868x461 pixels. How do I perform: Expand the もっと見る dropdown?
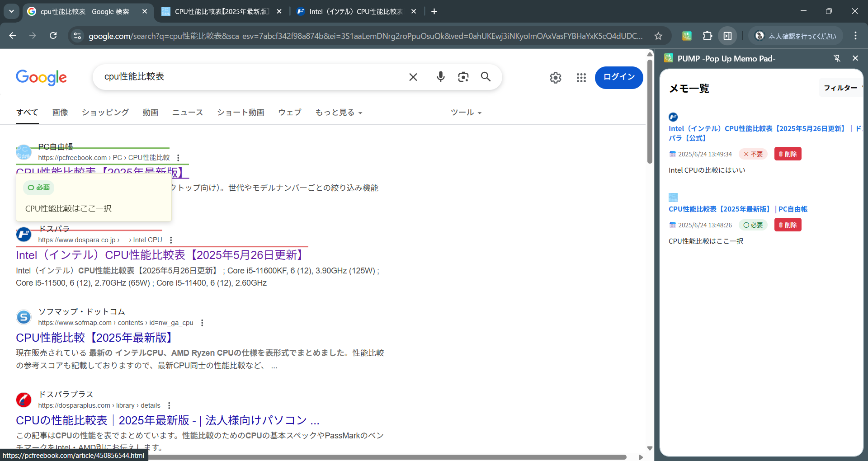pyautogui.click(x=339, y=113)
